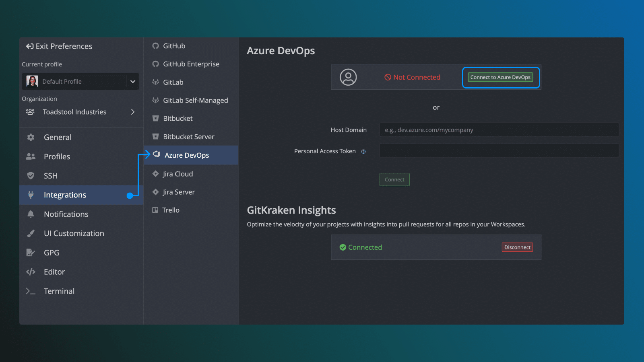Click the Azure DevOps logo icon
This screenshot has width=644, height=362.
[157, 154]
